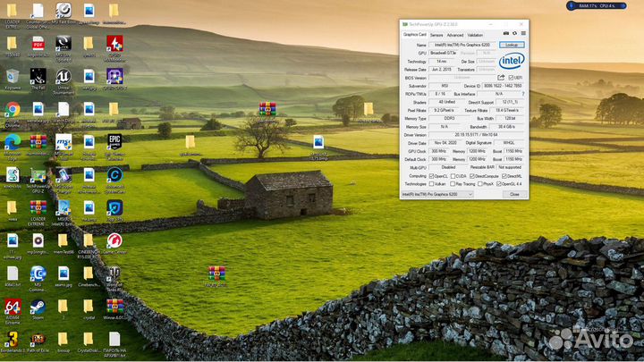Click the Lookup button

(x=512, y=45)
